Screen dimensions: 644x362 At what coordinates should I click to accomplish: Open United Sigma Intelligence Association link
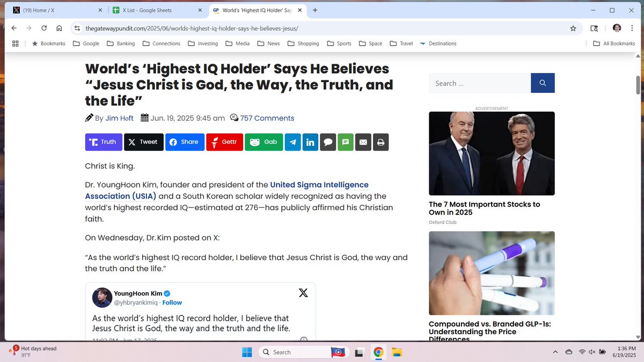point(227,190)
